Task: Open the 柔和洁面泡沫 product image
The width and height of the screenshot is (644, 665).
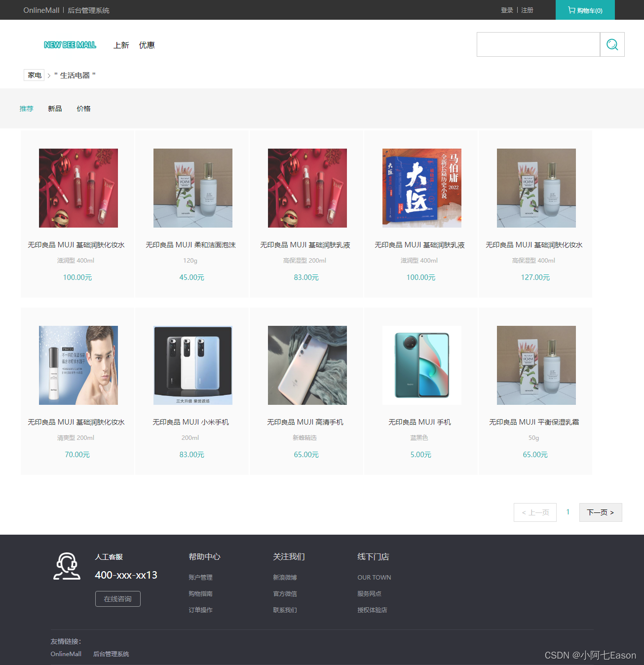Action: click(x=193, y=188)
